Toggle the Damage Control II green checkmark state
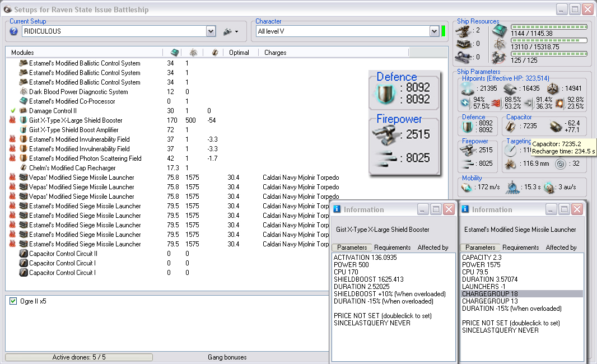 pyautogui.click(x=13, y=111)
